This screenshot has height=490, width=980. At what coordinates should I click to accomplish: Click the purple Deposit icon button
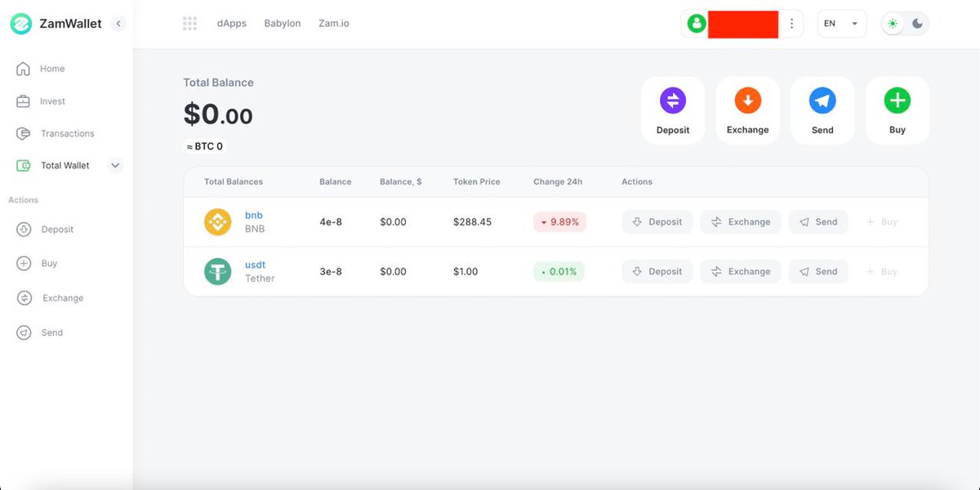click(x=672, y=100)
